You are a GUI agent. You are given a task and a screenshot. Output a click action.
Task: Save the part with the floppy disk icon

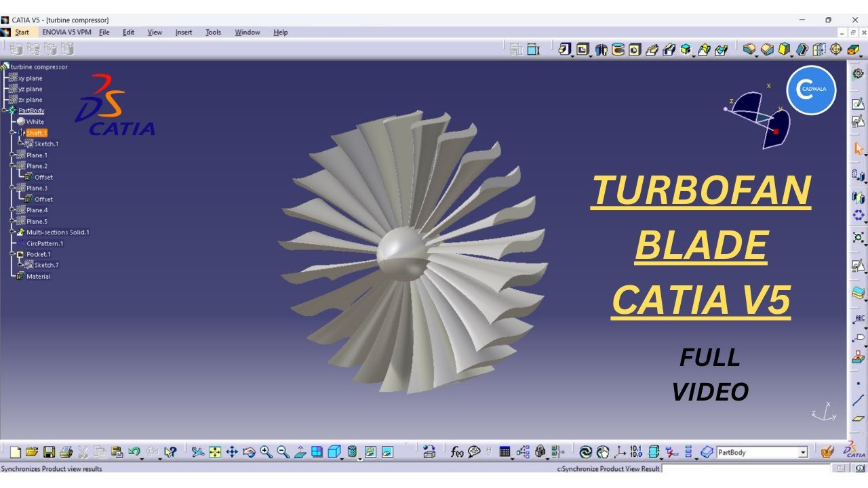49,452
